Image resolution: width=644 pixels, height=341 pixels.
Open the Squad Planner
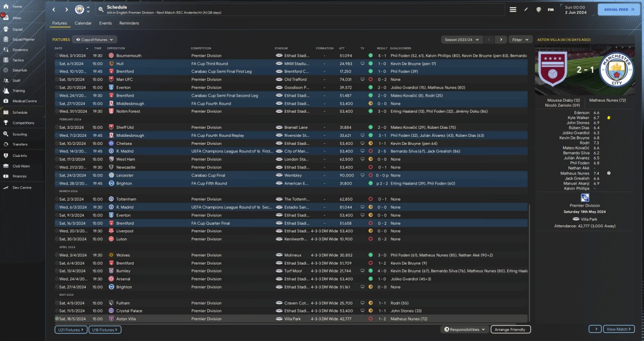23,39
